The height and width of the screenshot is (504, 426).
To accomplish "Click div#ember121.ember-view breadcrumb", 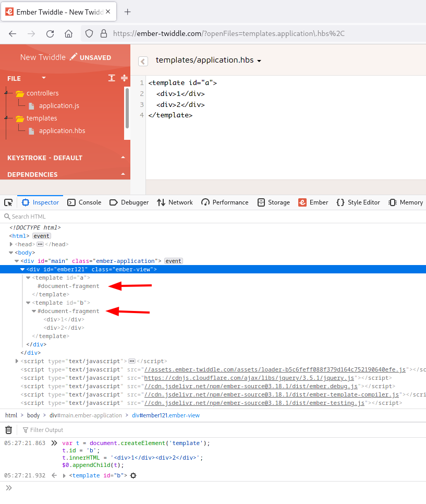I will 166,415.
